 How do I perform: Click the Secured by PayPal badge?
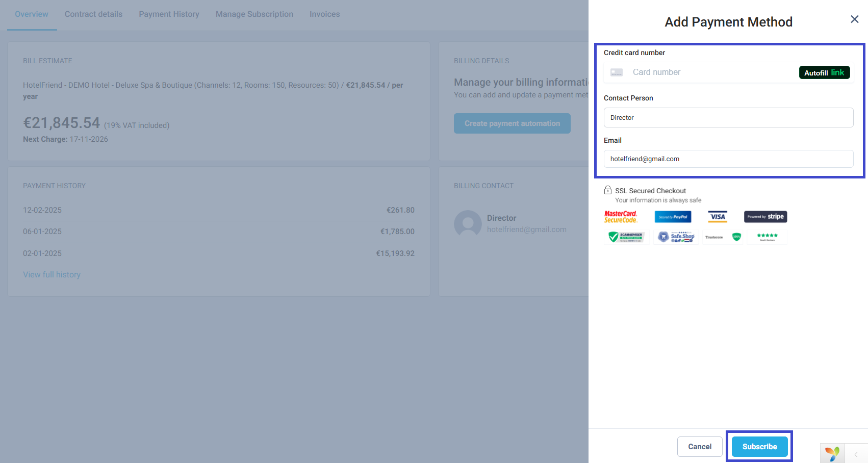(x=673, y=217)
